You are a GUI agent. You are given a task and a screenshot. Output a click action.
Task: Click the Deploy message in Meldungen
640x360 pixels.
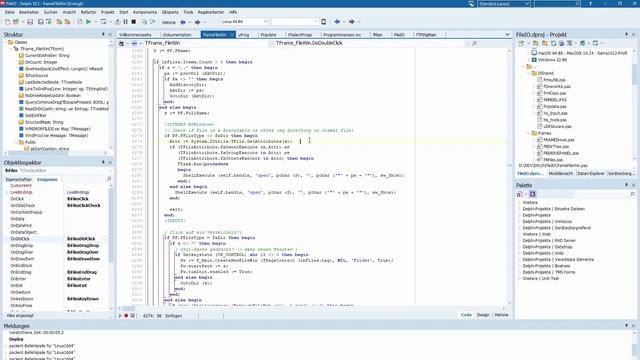point(16,339)
